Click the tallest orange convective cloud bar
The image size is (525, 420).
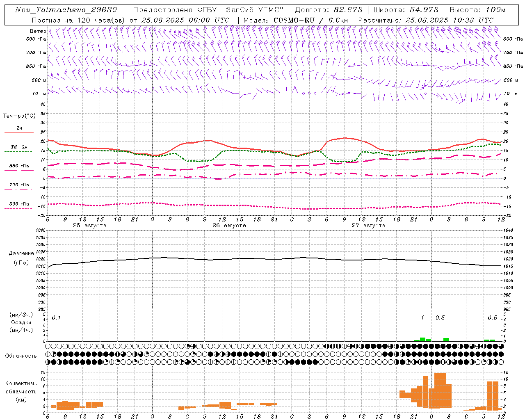(x=440, y=390)
